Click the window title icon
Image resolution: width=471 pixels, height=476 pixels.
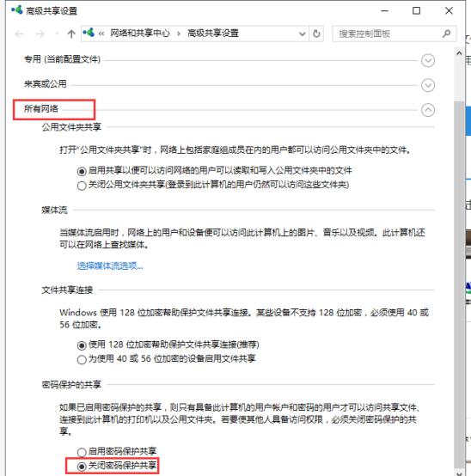point(17,10)
